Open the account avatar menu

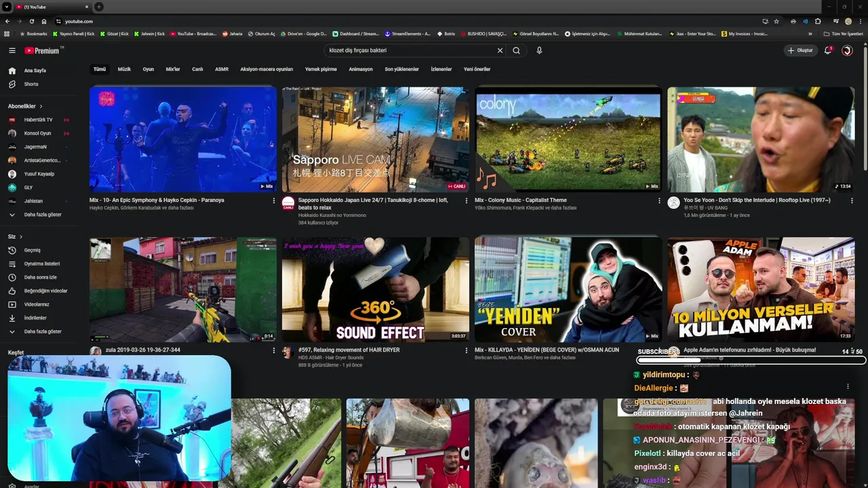coord(847,50)
